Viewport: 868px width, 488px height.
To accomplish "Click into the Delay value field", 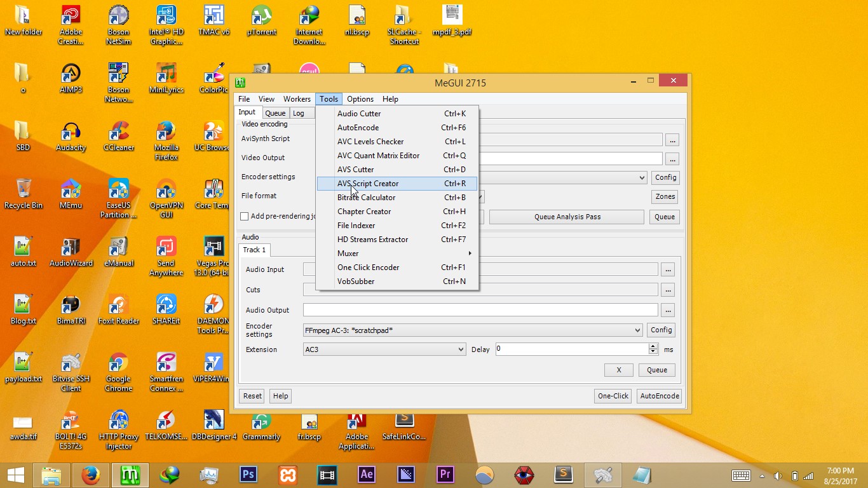I will point(572,349).
